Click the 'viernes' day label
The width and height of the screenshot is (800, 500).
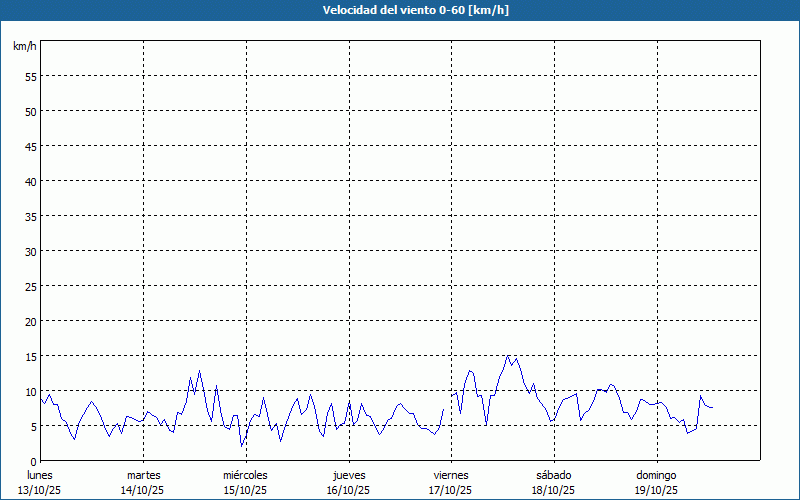tap(451, 475)
